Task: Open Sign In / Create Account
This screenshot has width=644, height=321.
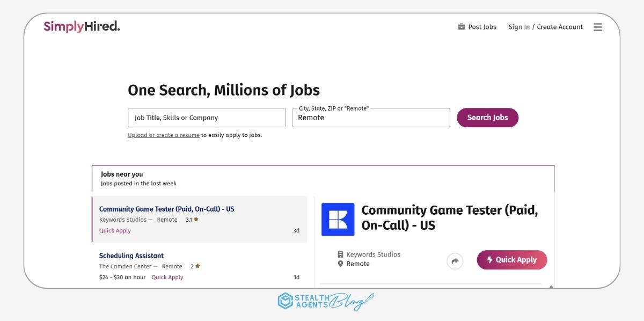Action: pos(545,26)
